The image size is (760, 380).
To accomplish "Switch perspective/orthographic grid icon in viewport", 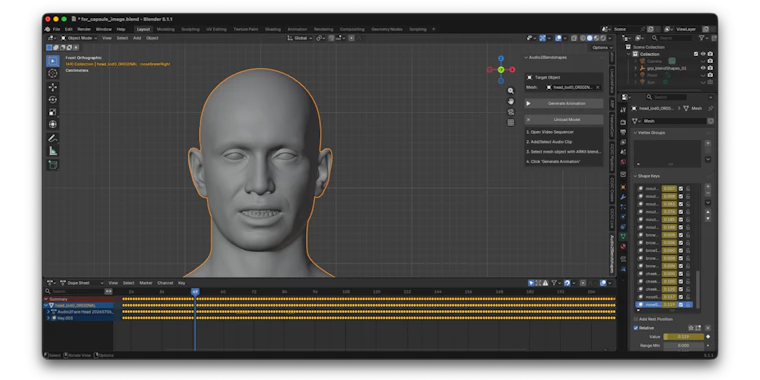I will pos(510,123).
